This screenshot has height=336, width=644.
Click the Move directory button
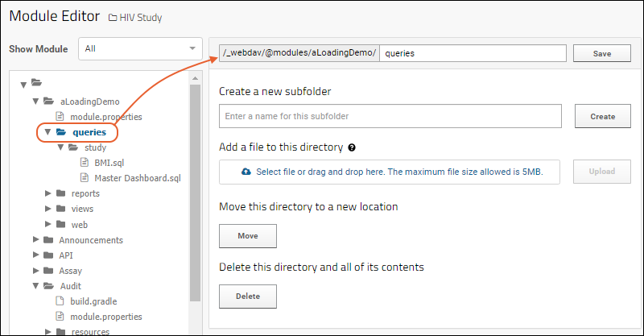[248, 236]
